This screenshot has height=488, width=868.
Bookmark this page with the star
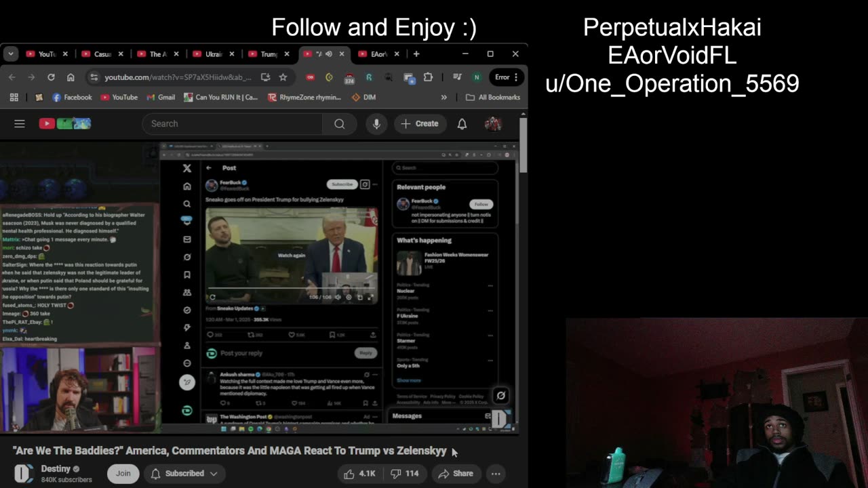pos(283,77)
